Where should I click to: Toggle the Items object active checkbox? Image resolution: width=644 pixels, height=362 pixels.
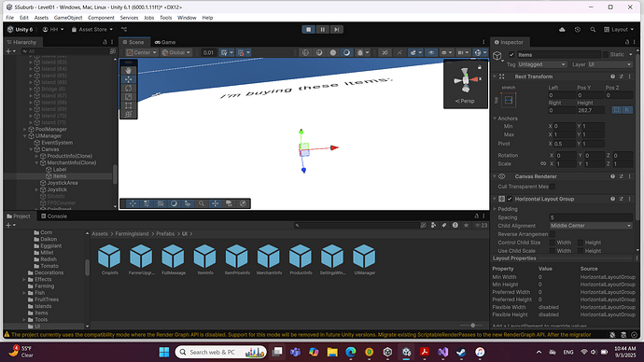click(x=511, y=55)
